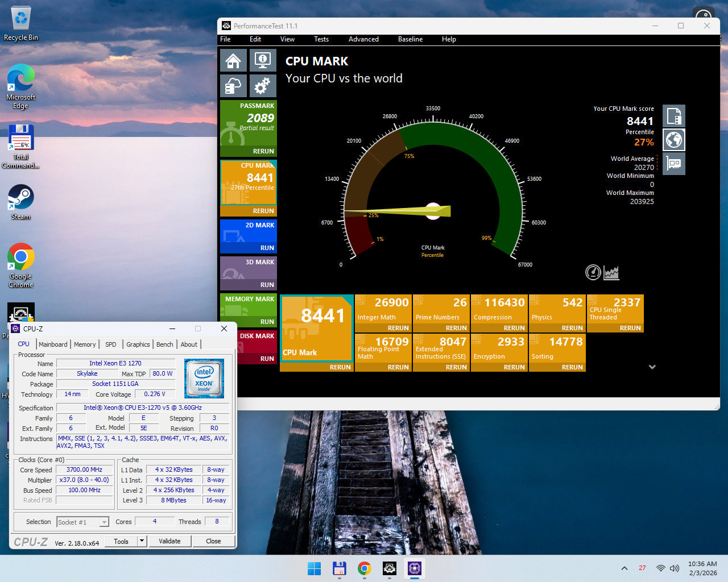Run the Memory Mark test
The height and width of the screenshot is (582, 728).
[267, 322]
